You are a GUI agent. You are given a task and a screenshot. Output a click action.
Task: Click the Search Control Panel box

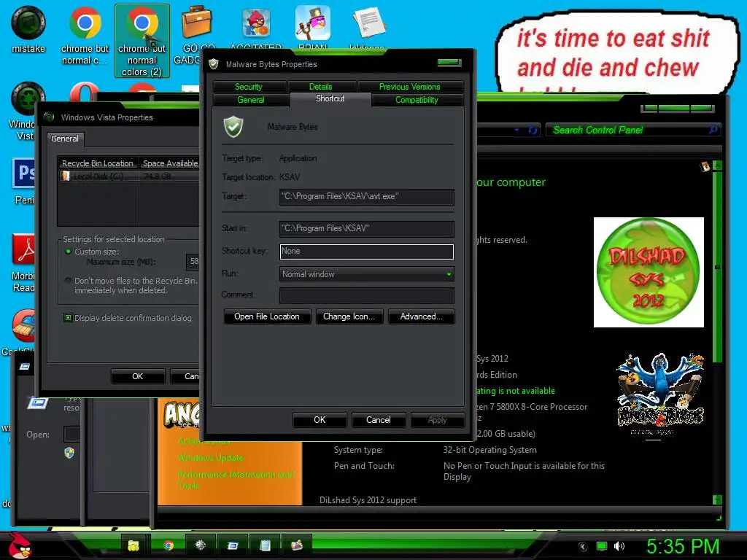point(632,130)
